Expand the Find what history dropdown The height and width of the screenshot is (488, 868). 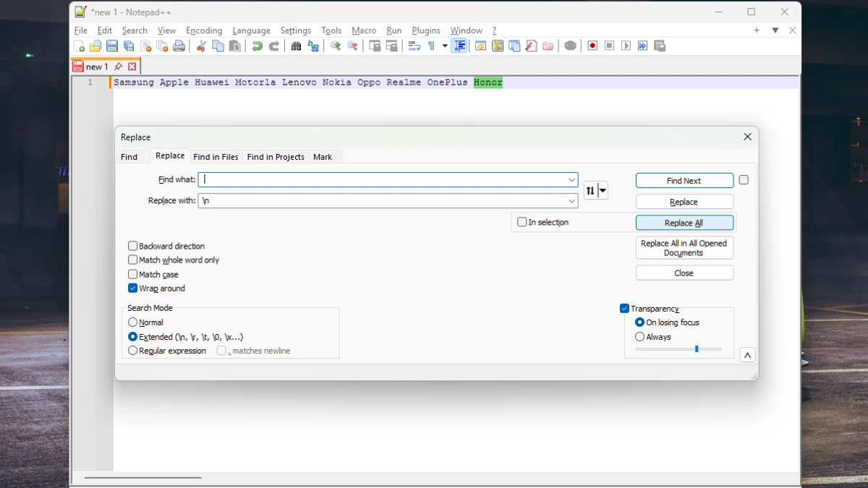click(x=571, y=180)
